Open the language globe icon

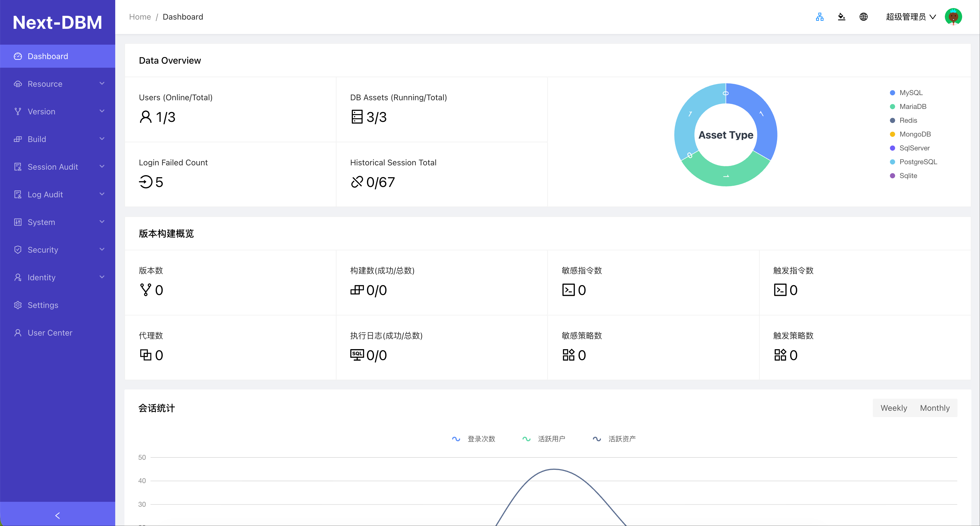point(864,17)
